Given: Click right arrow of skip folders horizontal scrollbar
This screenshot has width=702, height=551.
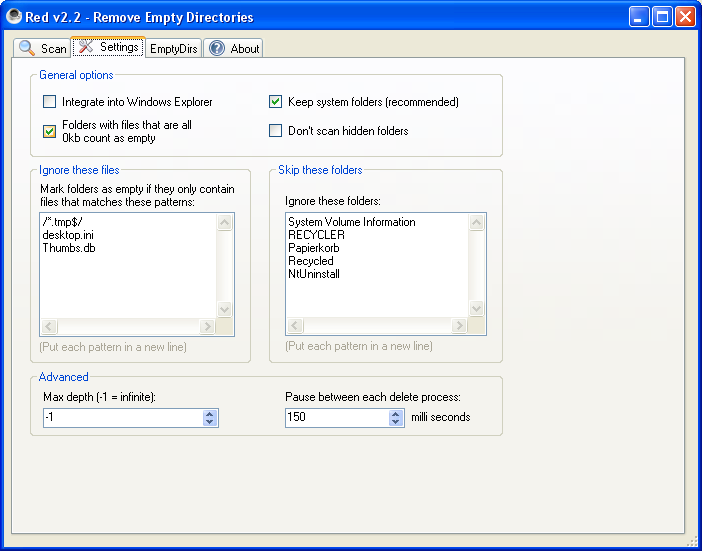Looking at the screenshot, I should coord(459,325).
